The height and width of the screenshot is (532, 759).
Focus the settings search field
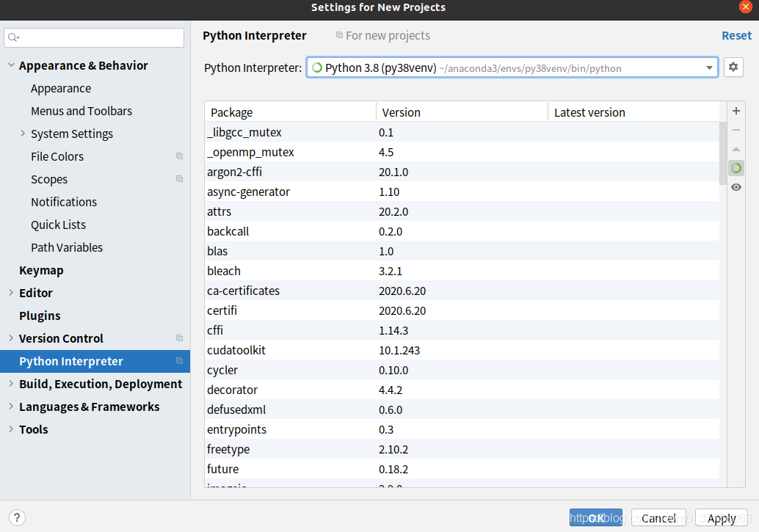coord(95,37)
